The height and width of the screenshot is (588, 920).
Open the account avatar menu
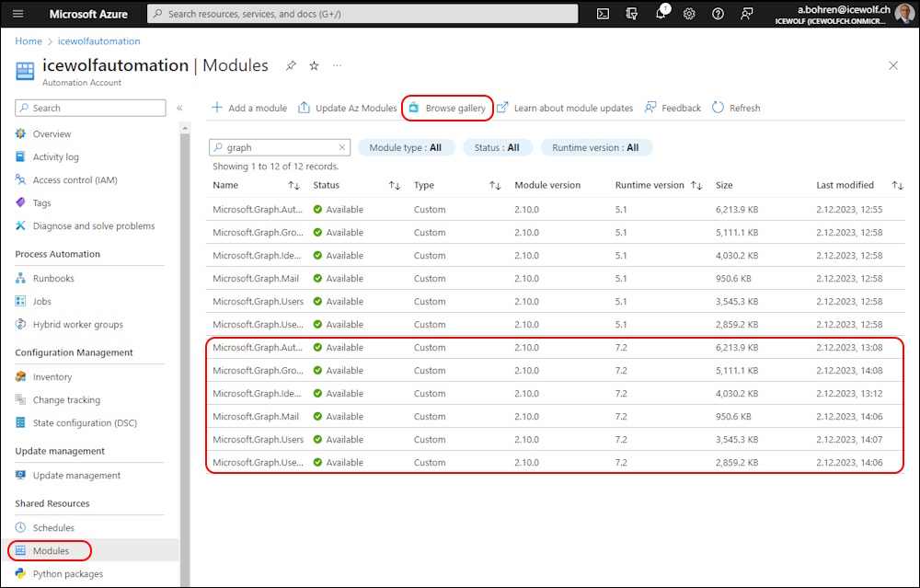(x=904, y=14)
